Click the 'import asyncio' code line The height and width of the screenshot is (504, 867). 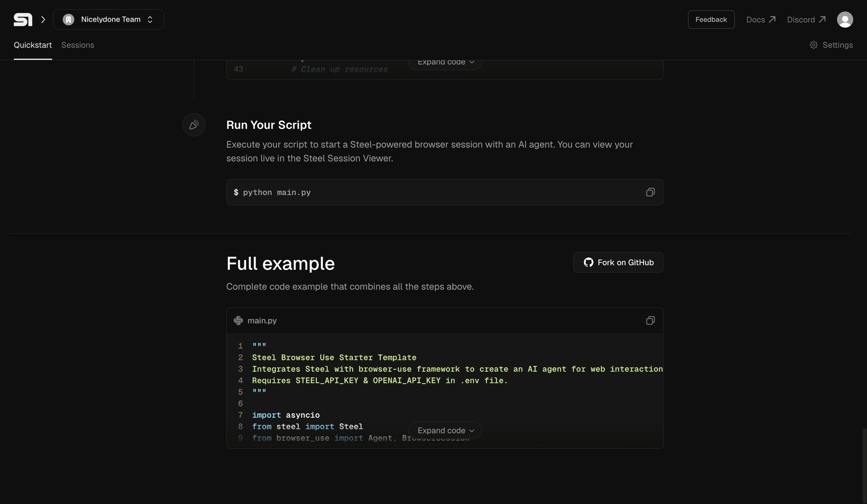coord(286,415)
